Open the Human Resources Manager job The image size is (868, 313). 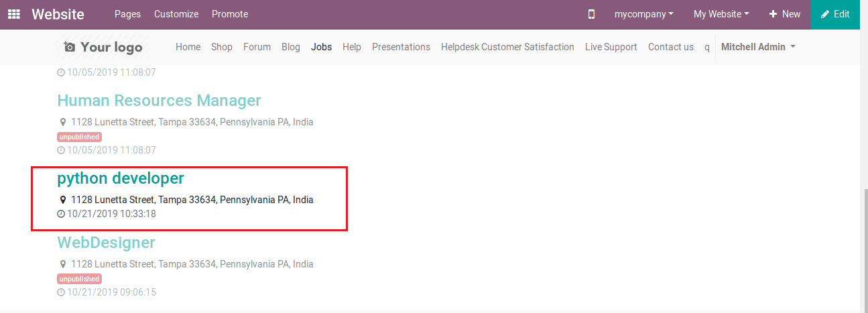tap(159, 101)
